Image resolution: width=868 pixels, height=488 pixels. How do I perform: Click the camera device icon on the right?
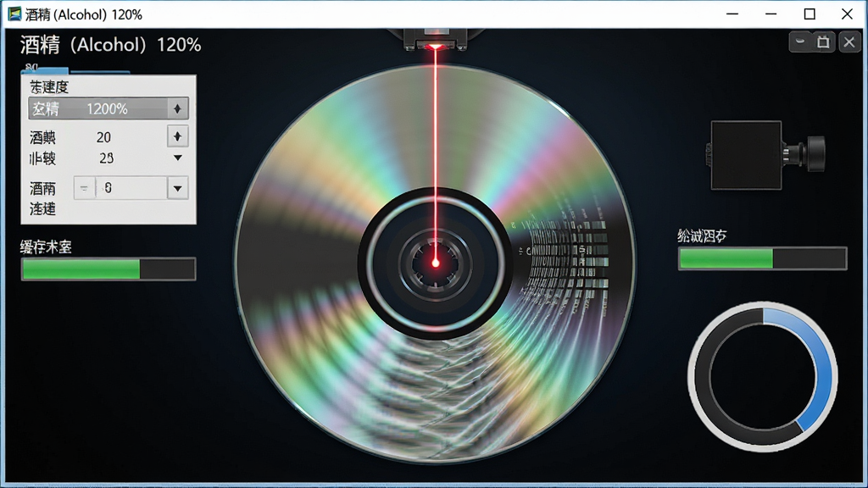(765, 156)
